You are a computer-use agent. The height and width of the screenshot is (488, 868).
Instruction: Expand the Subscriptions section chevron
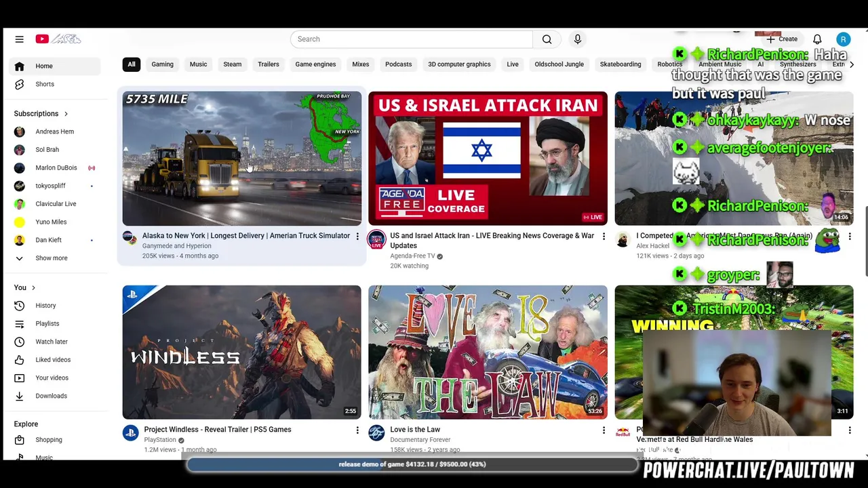click(66, 114)
